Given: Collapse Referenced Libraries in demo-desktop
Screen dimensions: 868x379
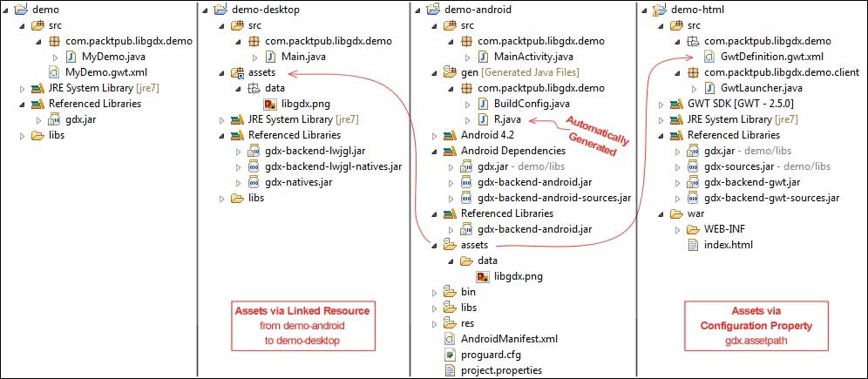Looking at the screenshot, I should pos(221,135).
